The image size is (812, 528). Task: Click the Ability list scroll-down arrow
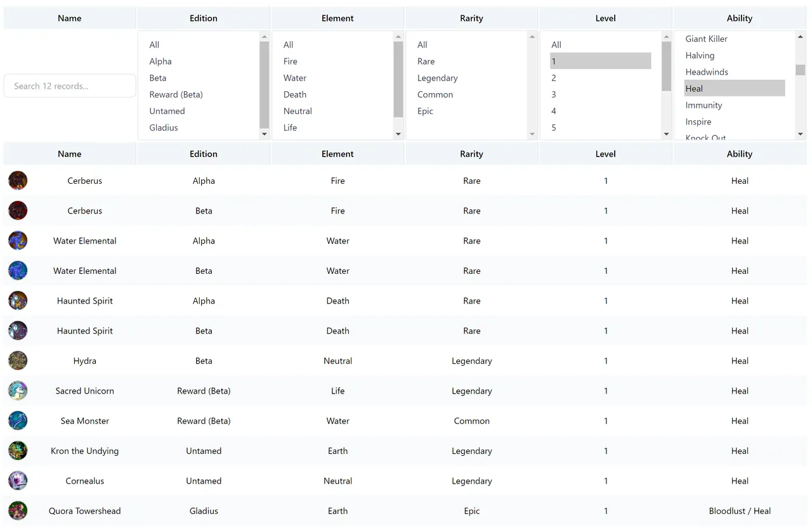(800, 134)
